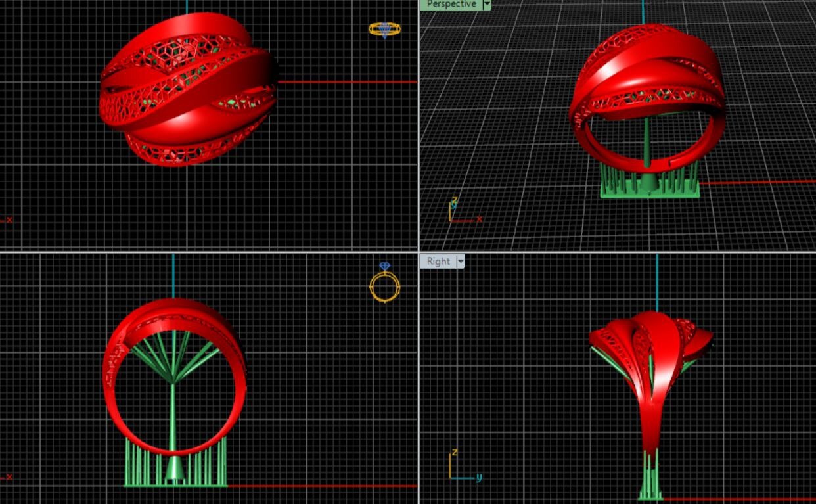
Task: Click the vertical divider between the top viewports
Action: click(419, 125)
